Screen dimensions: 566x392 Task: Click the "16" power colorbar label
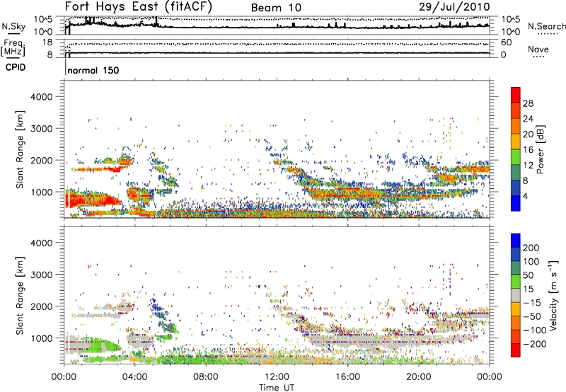[x=528, y=150]
